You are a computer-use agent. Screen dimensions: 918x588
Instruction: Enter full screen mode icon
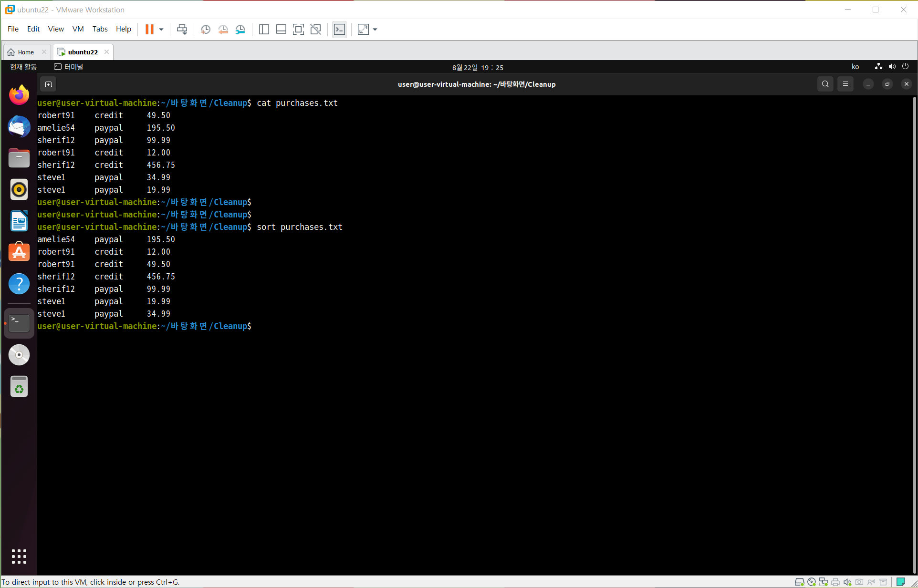tap(298, 30)
